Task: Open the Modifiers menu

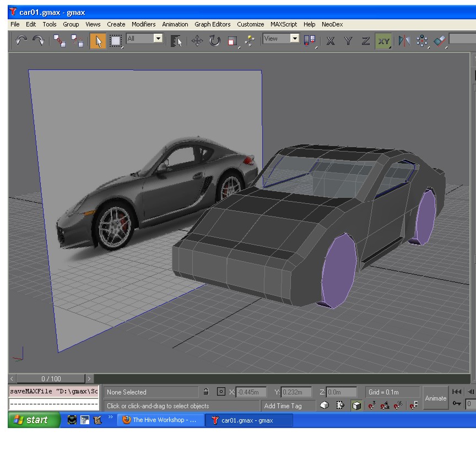Action: (144, 24)
